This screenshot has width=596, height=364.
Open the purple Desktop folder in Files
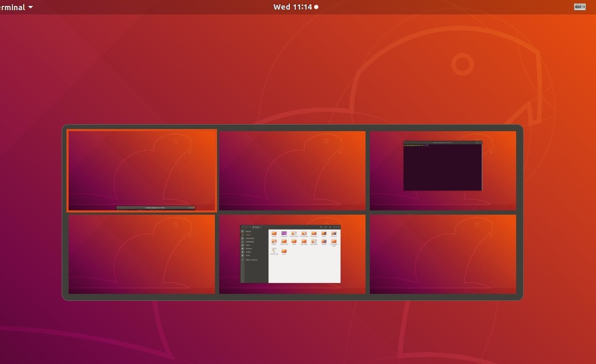click(284, 233)
